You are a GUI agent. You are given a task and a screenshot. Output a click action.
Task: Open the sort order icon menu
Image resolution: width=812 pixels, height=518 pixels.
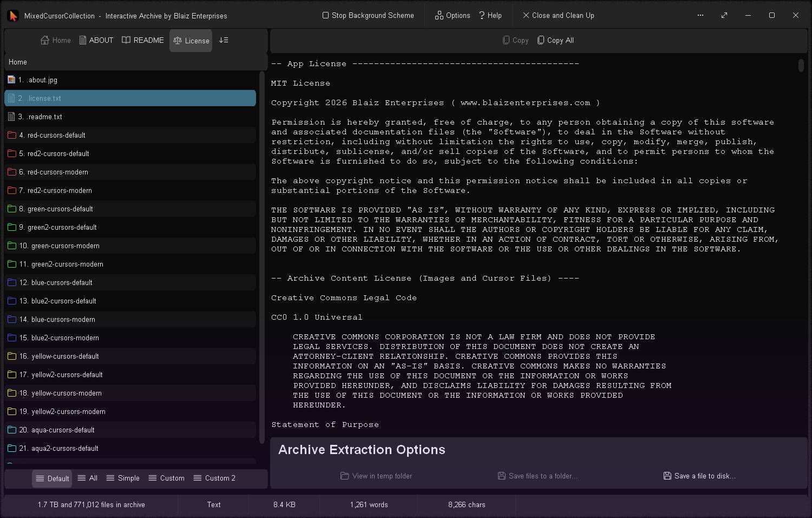(x=224, y=40)
